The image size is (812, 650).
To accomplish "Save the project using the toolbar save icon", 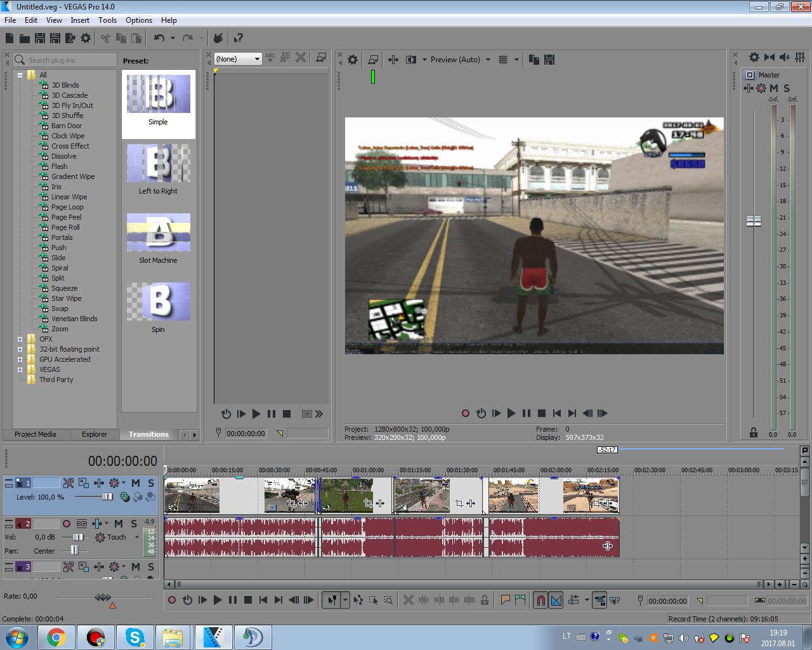I will tap(40, 38).
